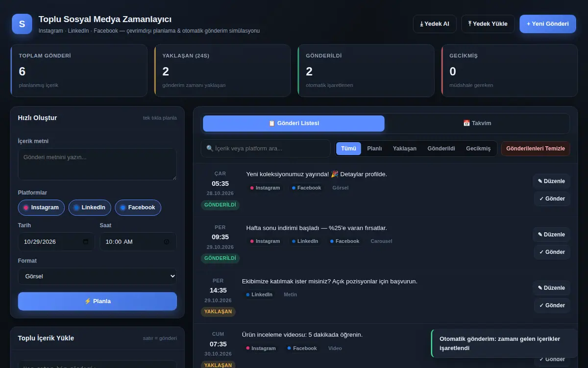Image resolution: width=588 pixels, height=368 pixels.
Task: Send the 'Ekibimize katılmak ister misiniz' post
Action: (552, 305)
